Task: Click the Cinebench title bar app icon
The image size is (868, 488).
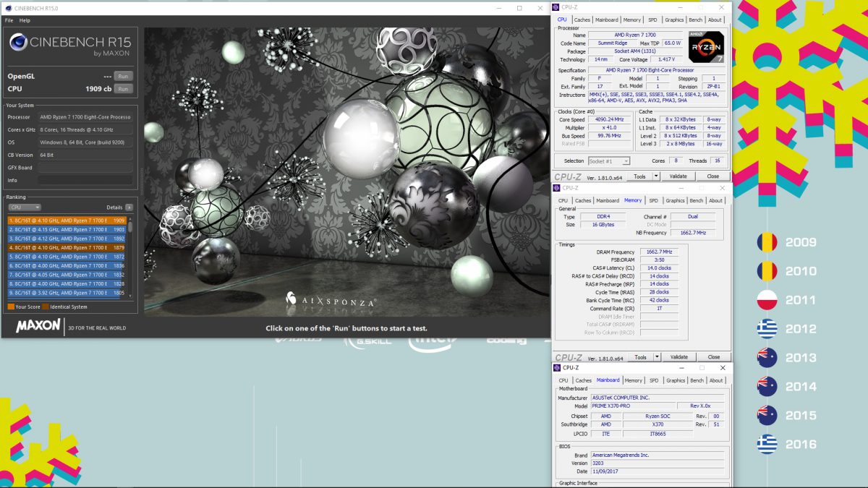Action: coord(7,8)
